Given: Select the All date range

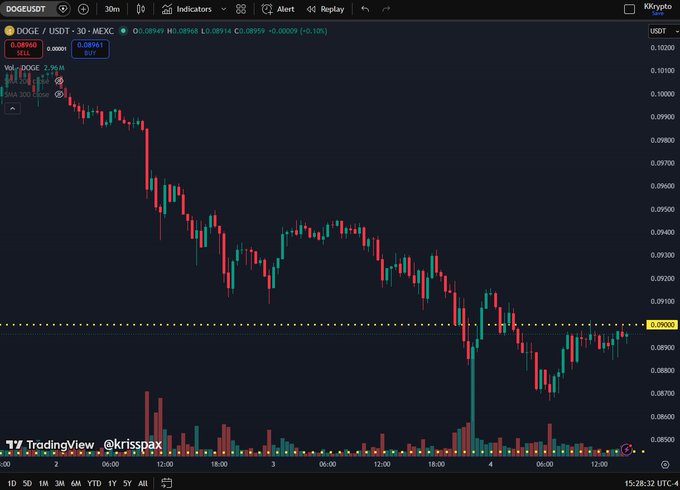Looking at the screenshot, I should pyautogui.click(x=143, y=483).
